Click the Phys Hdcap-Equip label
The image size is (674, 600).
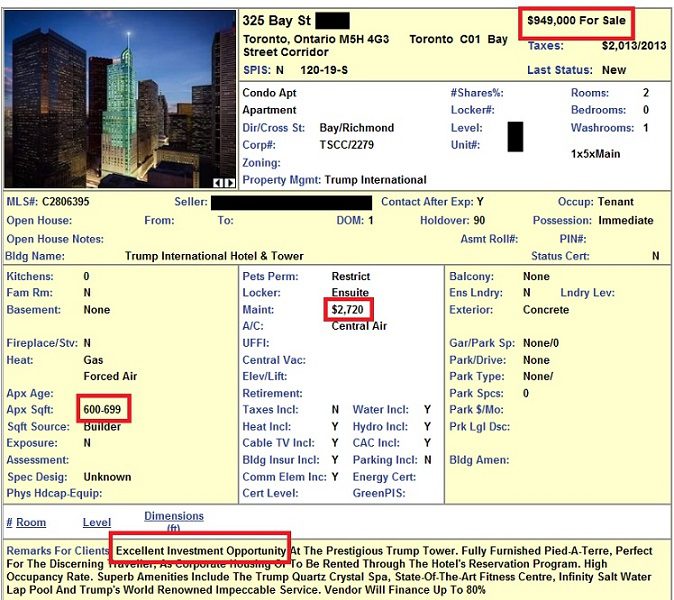tap(54, 493)
